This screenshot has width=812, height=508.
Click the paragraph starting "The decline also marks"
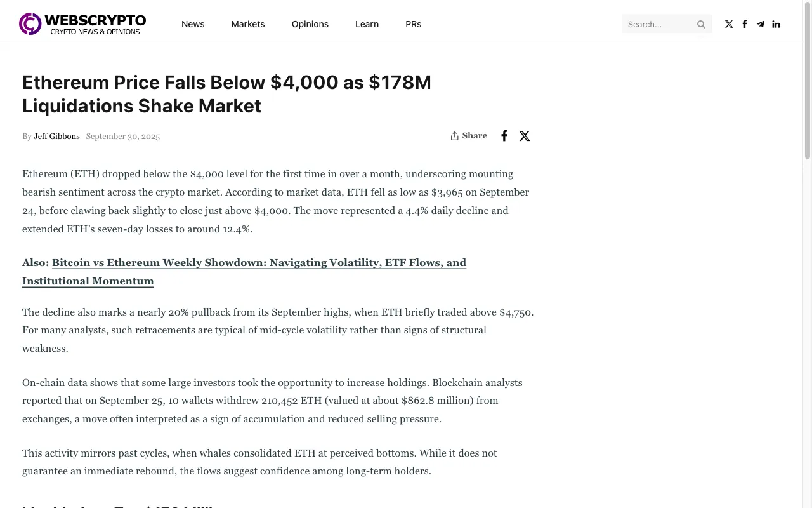coord(278,330)
